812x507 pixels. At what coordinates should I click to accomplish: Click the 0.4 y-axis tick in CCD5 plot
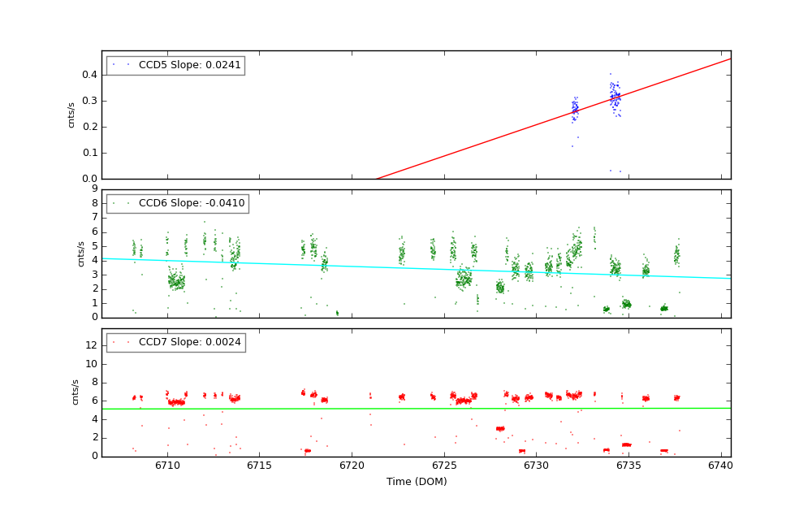coord(89,75)
